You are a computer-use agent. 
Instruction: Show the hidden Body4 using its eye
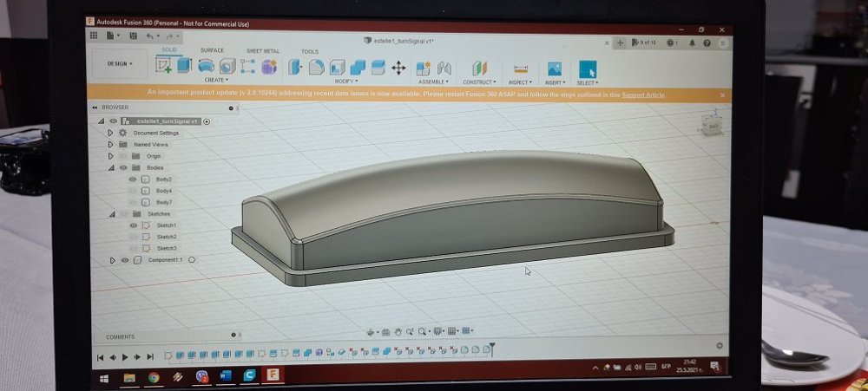[x=133, y=191]
